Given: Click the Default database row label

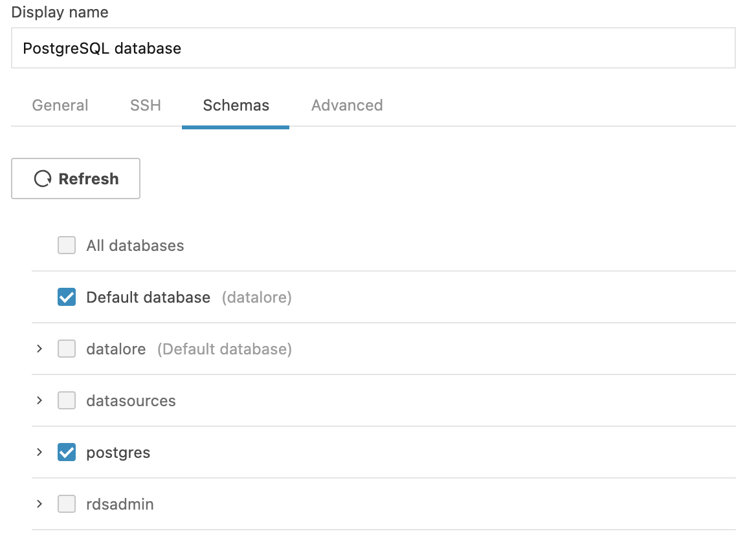Looking at the screenshot, I should [148, 297].
